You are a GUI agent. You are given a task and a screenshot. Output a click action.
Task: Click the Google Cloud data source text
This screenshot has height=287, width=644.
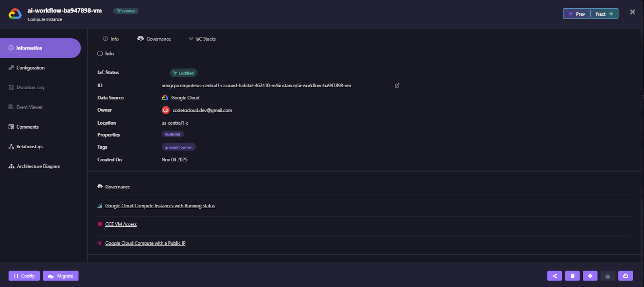pyautogui.click(x=185, y=98)
